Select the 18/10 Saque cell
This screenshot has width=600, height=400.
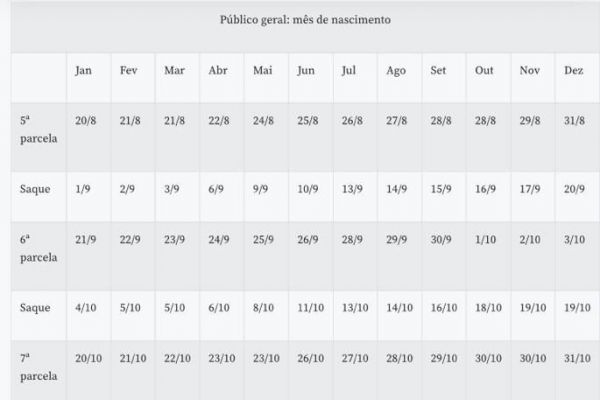(x=488, y=308)
